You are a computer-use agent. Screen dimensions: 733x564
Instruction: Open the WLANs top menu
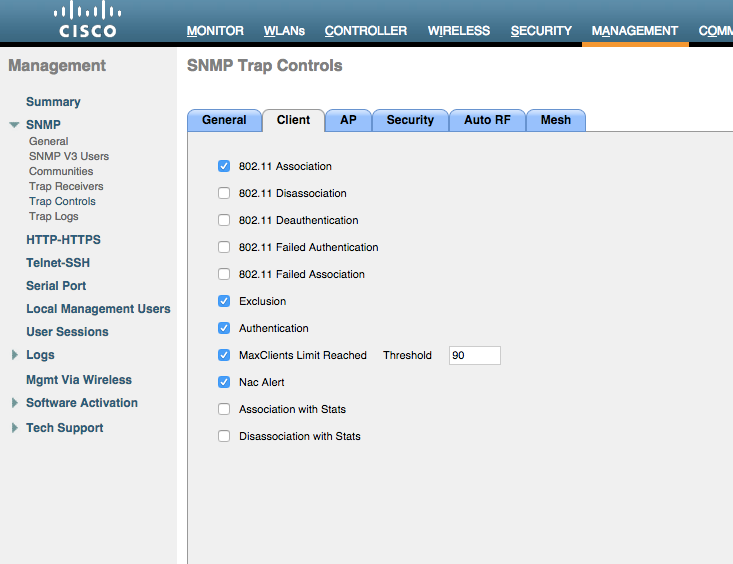tap(285, 31)
